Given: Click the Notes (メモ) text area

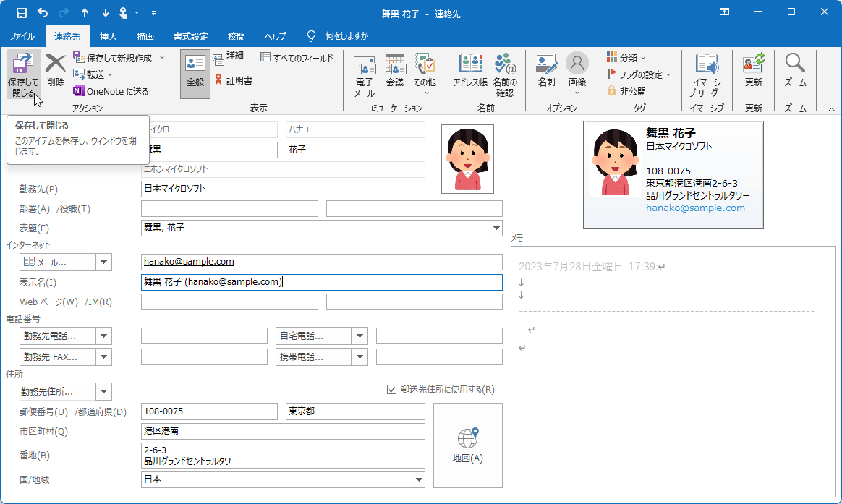Looking at the screenshot, I should 673,372.
